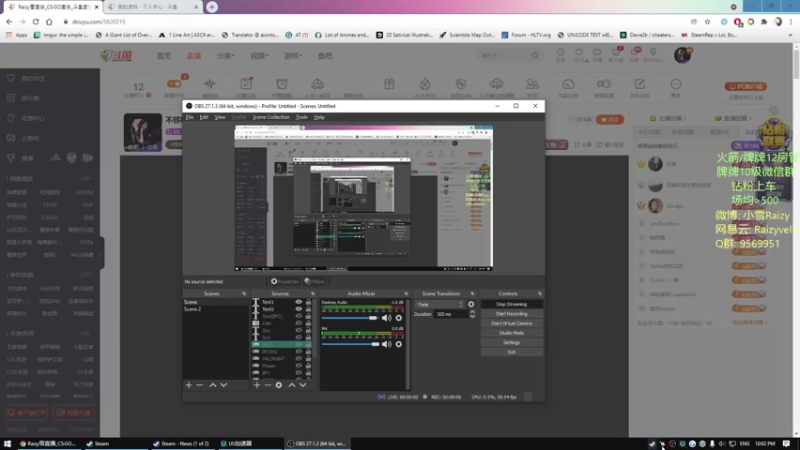Viewport: 800px width, 450px height.
Task: Open the waveform icon on Douyu toolbar
Action: [210, 84]
